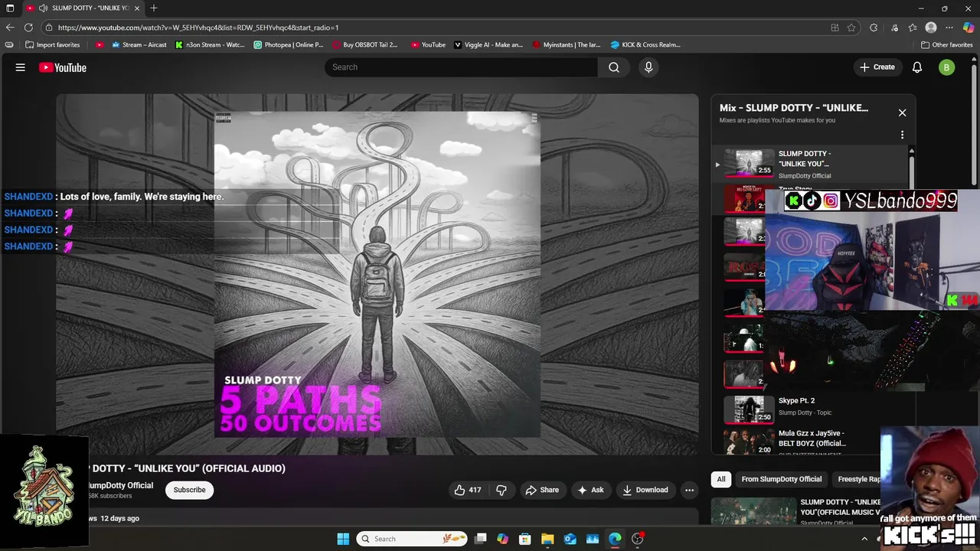
Task: Close the Mix playlist panel
Action: tap(902, 112)
